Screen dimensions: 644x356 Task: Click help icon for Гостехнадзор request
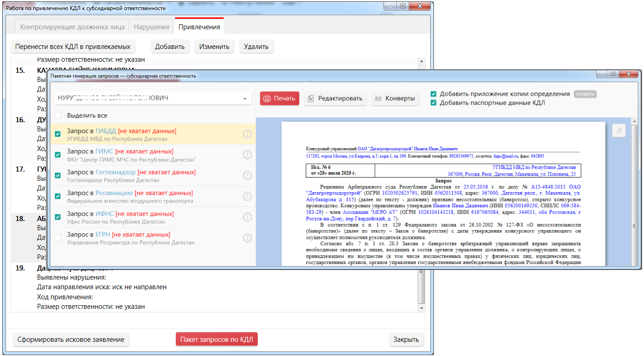click(x=247, y=176)
